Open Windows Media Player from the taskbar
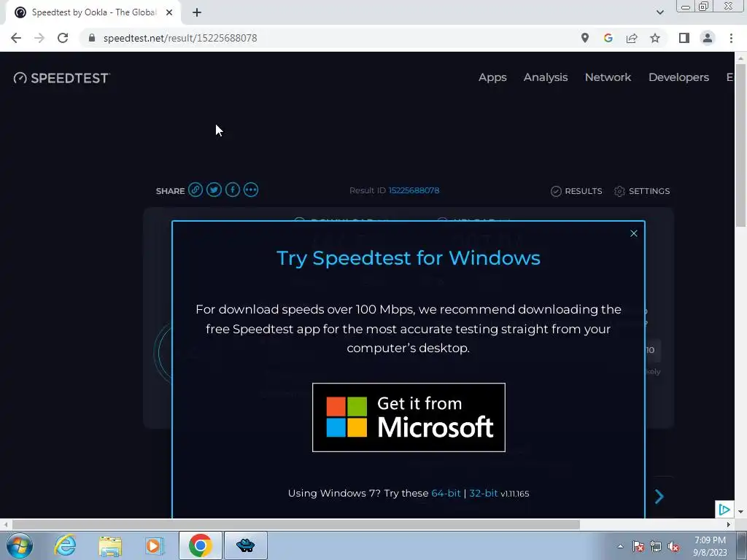747x560 pixels. click(155, 545)
